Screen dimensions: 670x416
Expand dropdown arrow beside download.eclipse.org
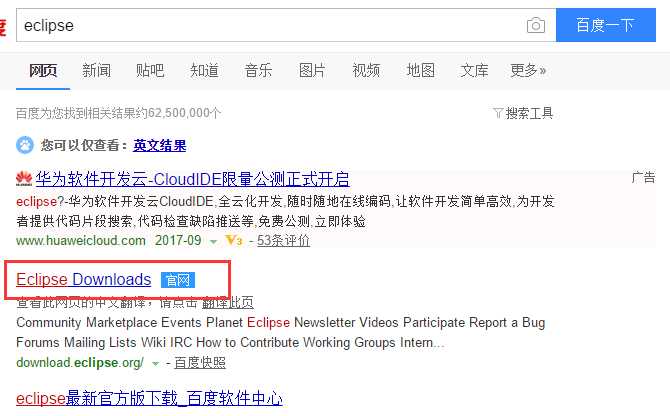[x=156, y=364]
